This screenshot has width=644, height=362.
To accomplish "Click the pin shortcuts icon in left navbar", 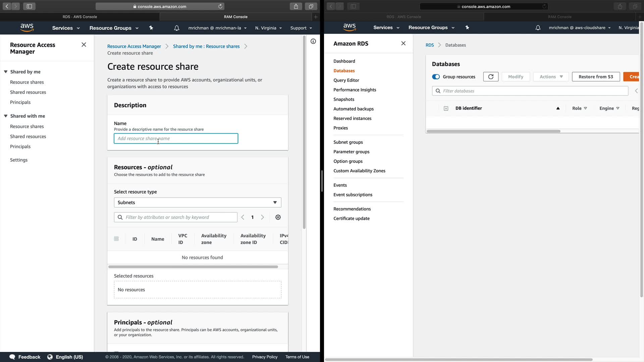I will (151, 28).
